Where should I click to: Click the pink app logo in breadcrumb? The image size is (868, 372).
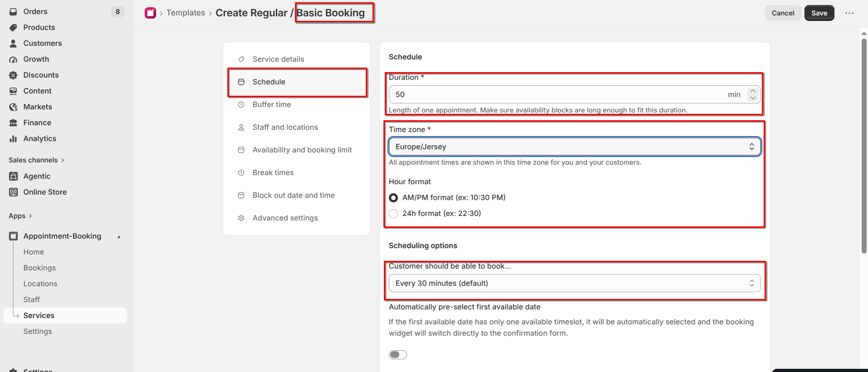pos(150,13)
